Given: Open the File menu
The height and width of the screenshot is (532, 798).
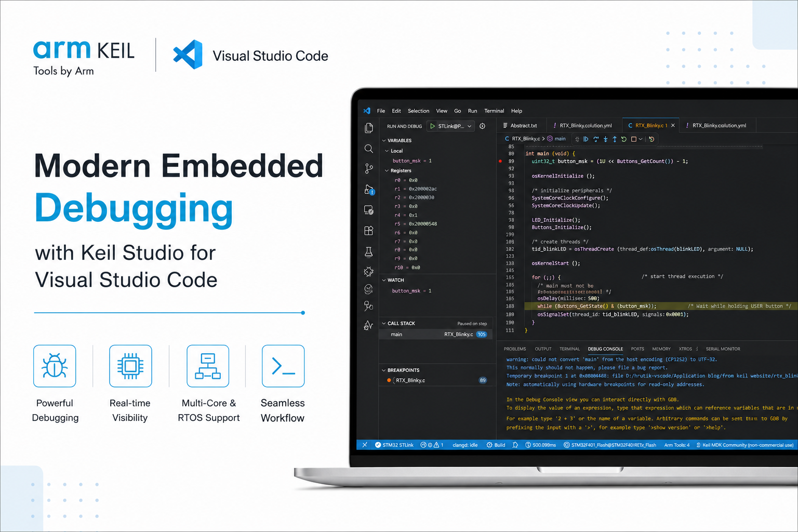Looking at the screenshot, I should 381,111.
